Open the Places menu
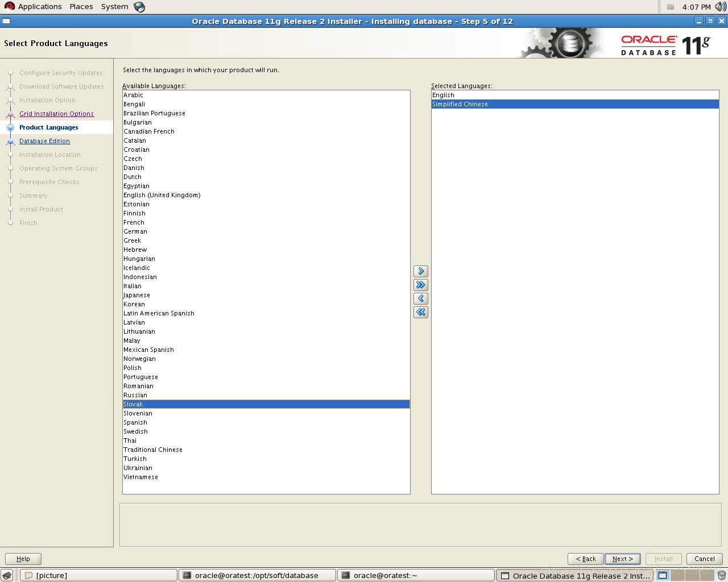Viewport: 728px width, 582px height. pyautogui.click(x=81, y=7)
